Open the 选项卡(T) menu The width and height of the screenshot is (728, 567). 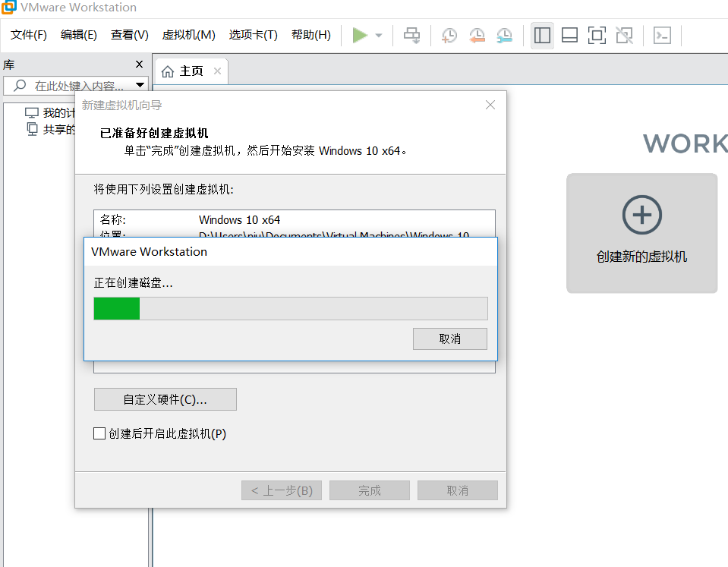[253, 35]
